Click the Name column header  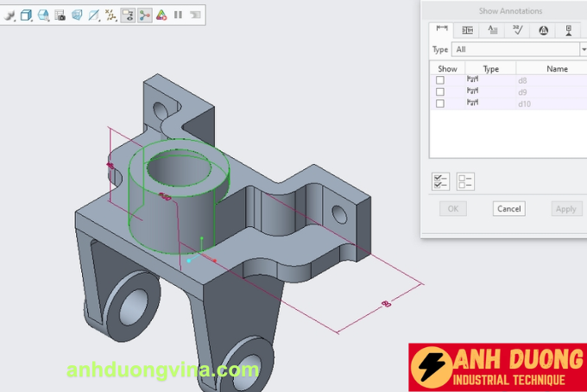(557, 68)
